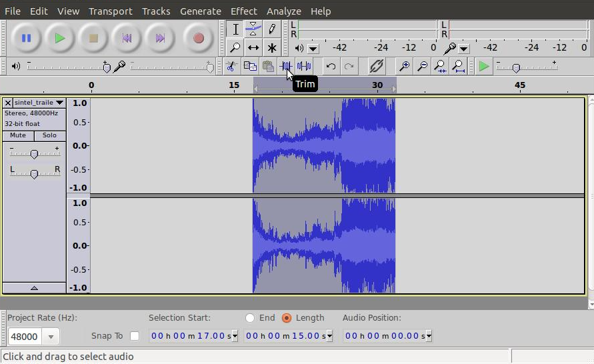This screenshot has width=594, height=364.
Task: Select the Envelope tool
Action: [253, 29]
